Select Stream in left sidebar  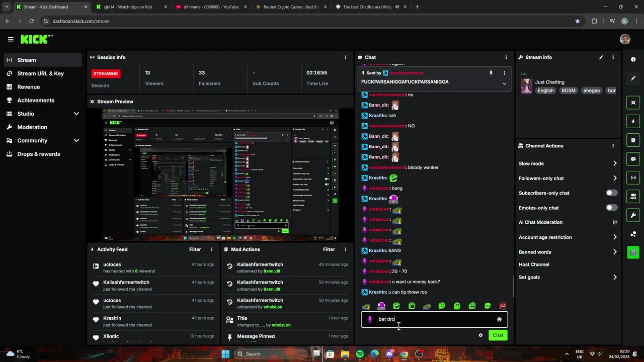(x=43, y=60)
